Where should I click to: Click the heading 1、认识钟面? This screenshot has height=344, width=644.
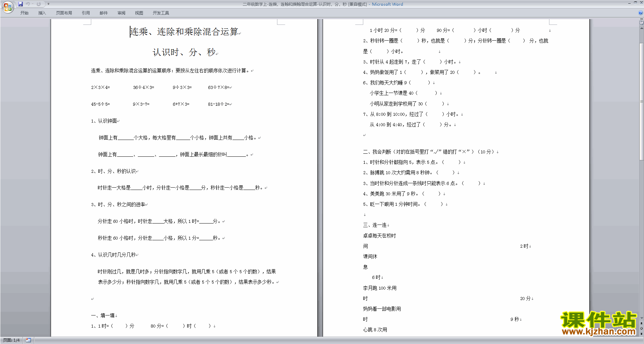coord(104,121)
